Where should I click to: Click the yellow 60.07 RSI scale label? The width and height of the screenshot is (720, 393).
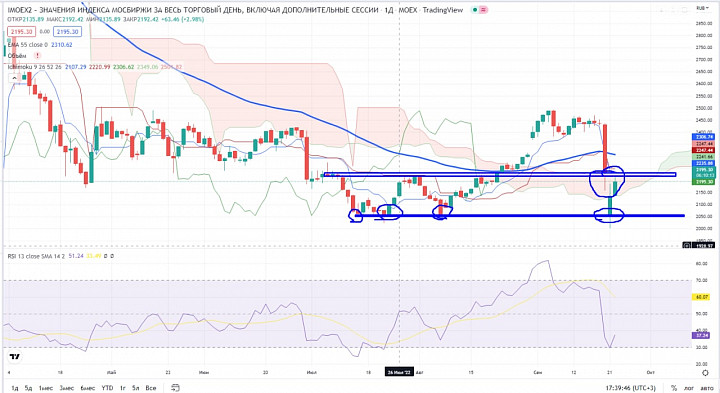pyautogui.click(x=702, y=297)
